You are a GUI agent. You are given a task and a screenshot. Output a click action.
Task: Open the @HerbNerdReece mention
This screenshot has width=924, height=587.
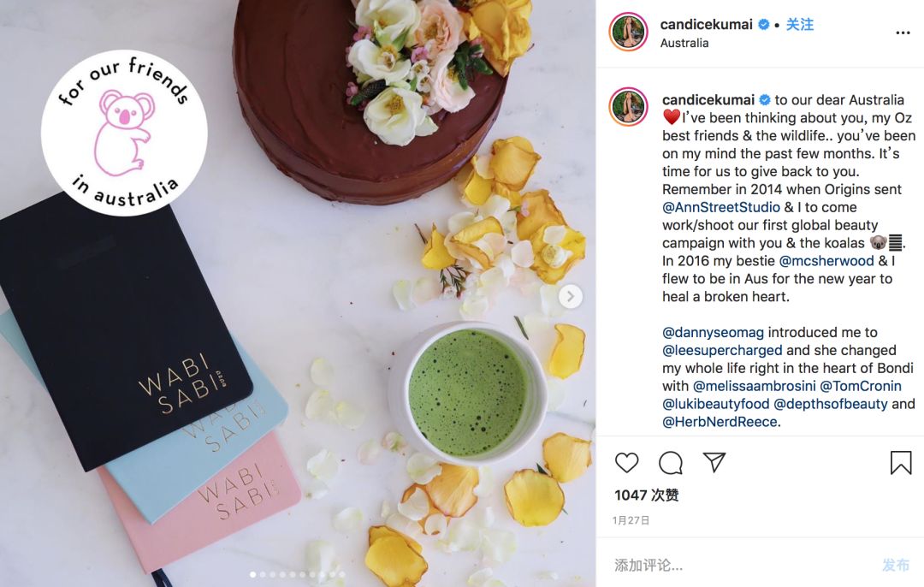tap(720, 422)
